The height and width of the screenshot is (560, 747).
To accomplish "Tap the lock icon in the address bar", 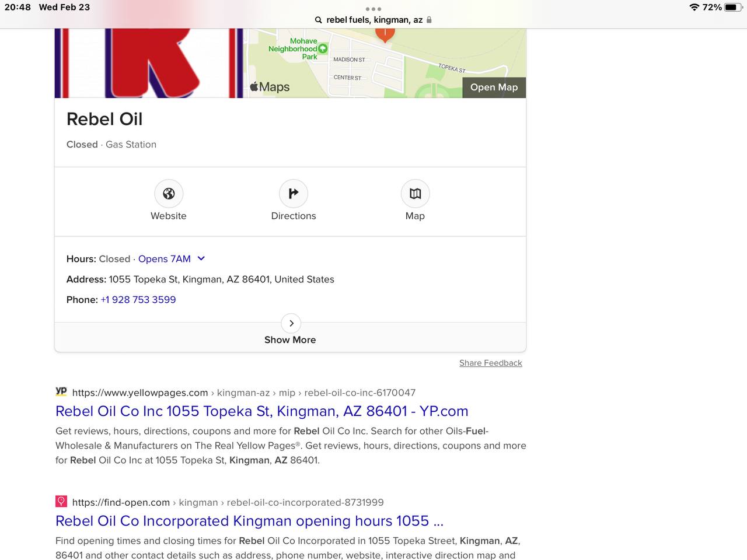I will (x=429, y=20).
